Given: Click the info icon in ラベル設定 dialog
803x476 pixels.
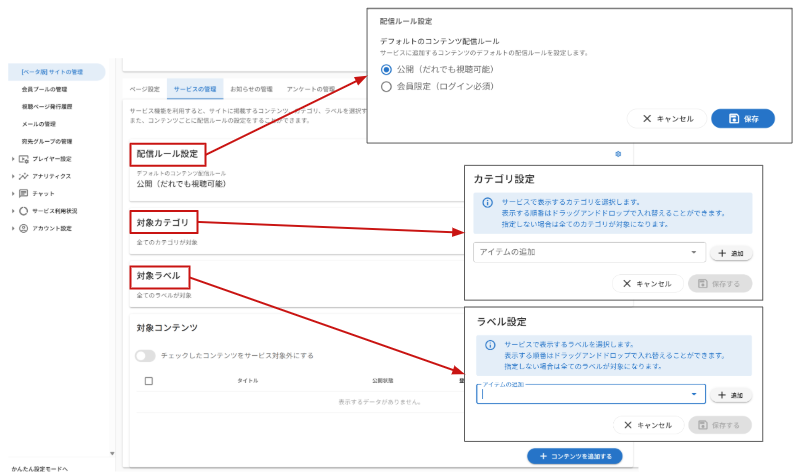Looking at the screenshot, I should point(490,344).
